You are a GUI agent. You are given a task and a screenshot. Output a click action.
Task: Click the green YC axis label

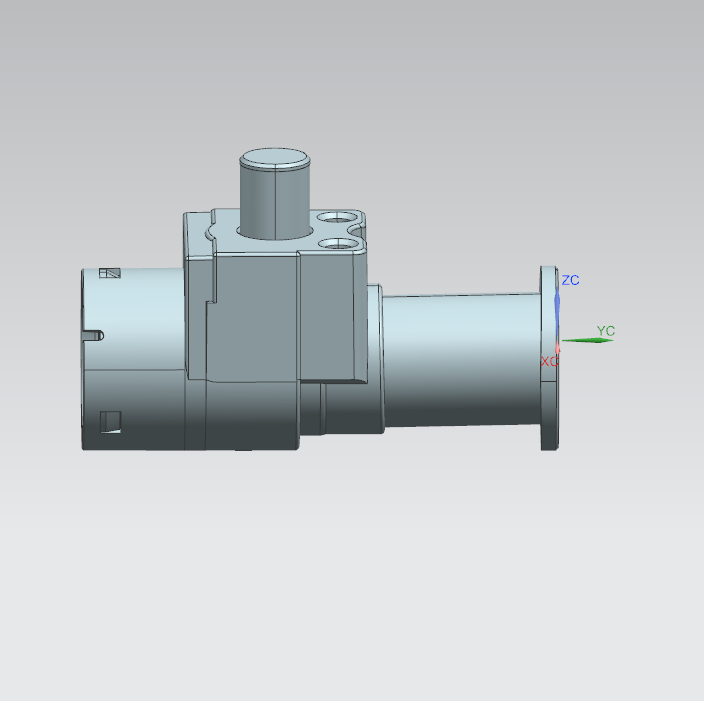605,330
